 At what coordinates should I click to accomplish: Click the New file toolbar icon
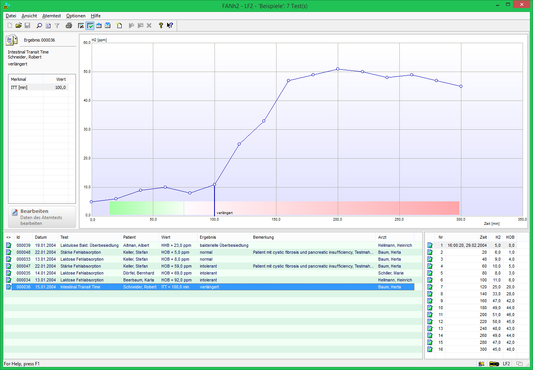coord(10,26)
